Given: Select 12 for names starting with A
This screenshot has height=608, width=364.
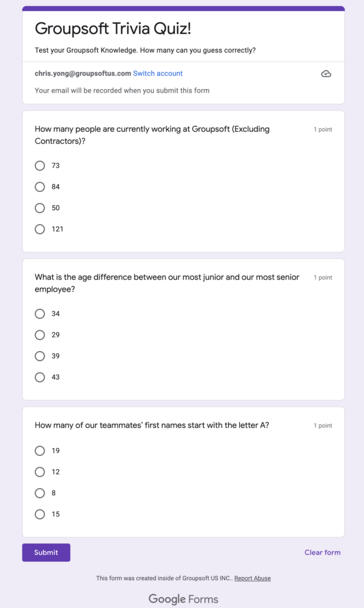Looking at the screenshot, I should (x=40, y=472).
